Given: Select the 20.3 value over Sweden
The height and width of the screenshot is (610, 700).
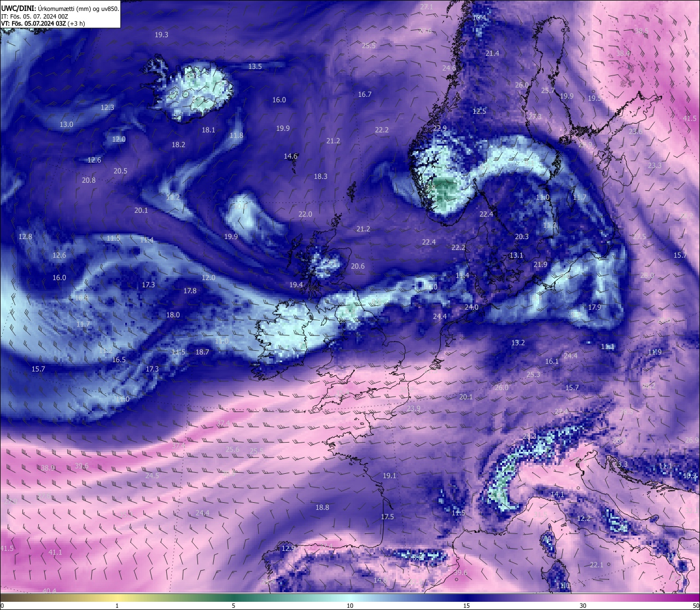Looking at the screenshot, I should point(522,236).
